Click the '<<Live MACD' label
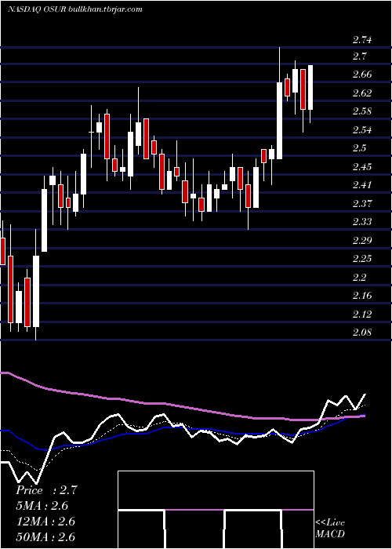Screen dimensions: 392x549 click(x=330, y=529)
